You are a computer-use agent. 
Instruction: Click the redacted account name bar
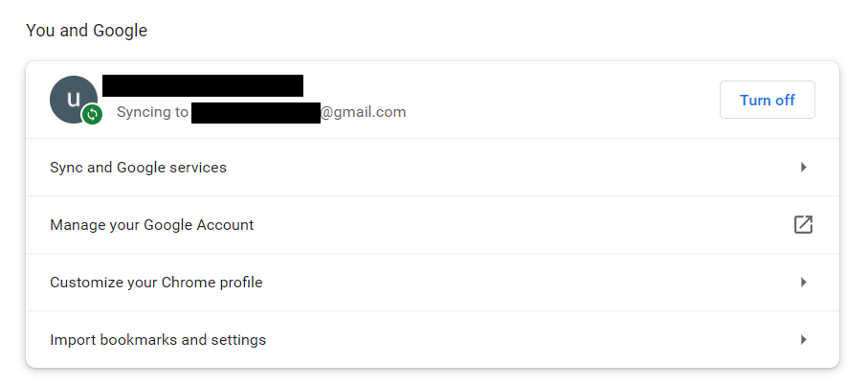pos(203,85)
